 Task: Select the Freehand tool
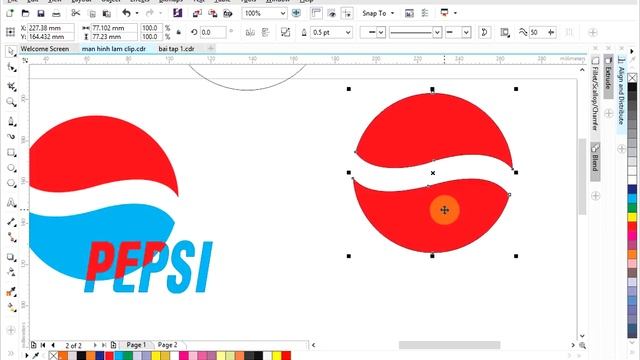11,121
